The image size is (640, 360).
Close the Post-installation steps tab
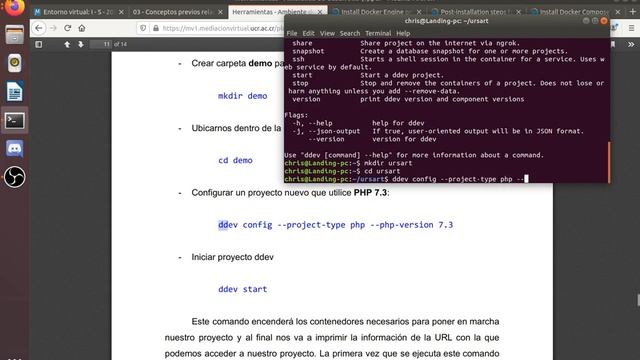pyautogui.click(x=518, y=12)
